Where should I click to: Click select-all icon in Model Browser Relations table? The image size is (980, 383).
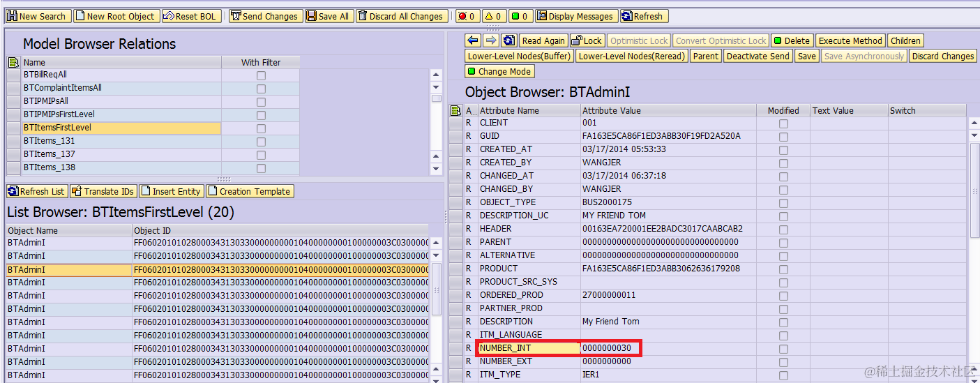[x=13, y=62]
